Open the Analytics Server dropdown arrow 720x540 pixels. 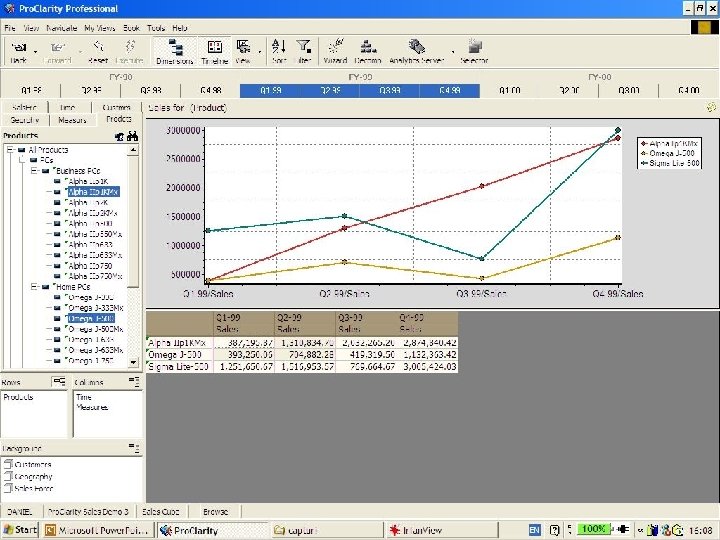pos(453,51)
